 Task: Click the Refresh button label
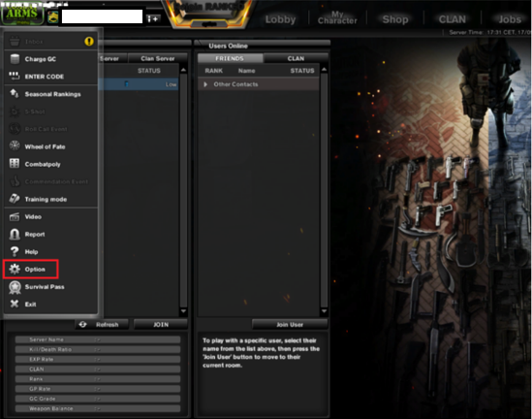108,325
